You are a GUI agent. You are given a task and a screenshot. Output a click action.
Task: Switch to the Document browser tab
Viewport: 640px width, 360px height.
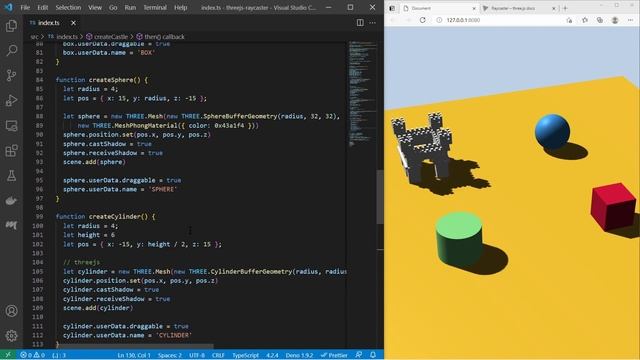click(438, 8)
